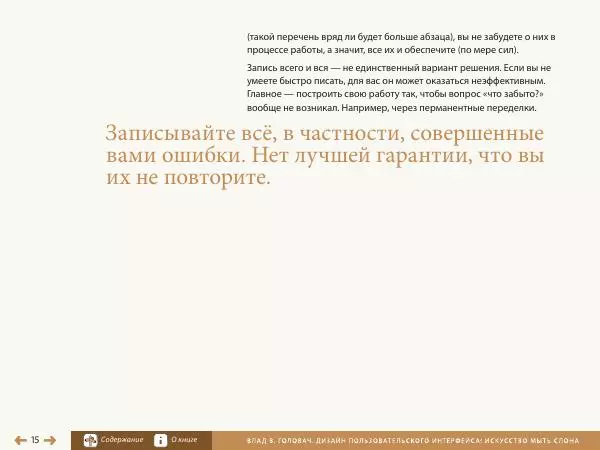The image size is (600, 450).
Task: Click the line 'вообще не возникал. Например'
Action: pos(391,108)
